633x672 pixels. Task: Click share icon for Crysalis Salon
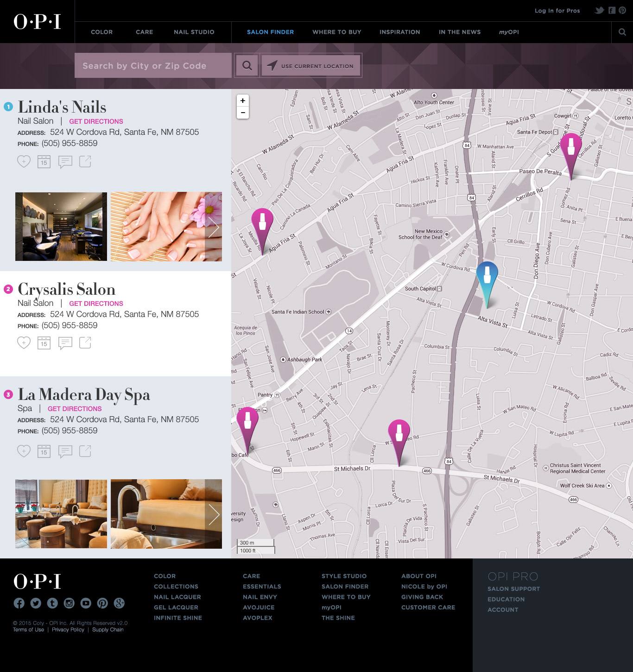click(85, 342)
